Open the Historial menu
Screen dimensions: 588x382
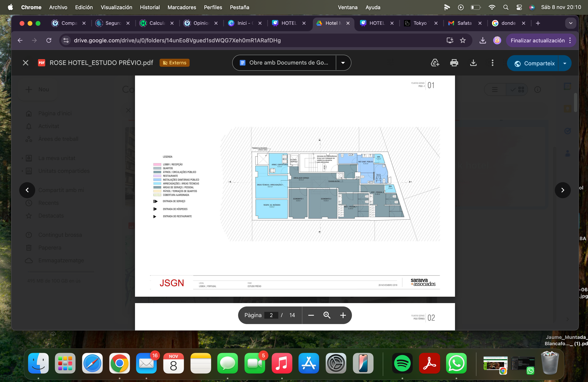[150, 7]
